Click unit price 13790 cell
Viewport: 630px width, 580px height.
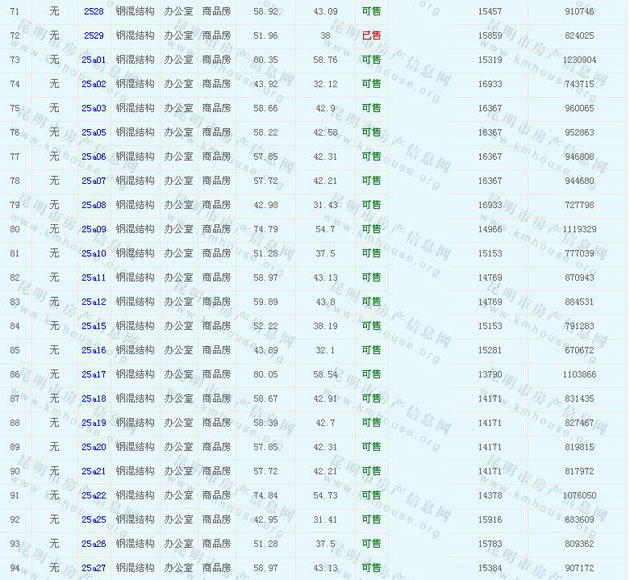(x=490, y=374)
